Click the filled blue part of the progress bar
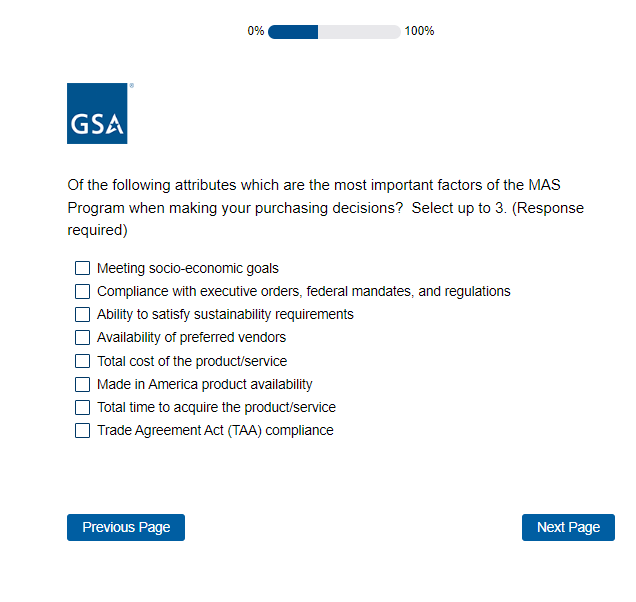The width and height of the screenshot is (636, 602). [293, 31]
